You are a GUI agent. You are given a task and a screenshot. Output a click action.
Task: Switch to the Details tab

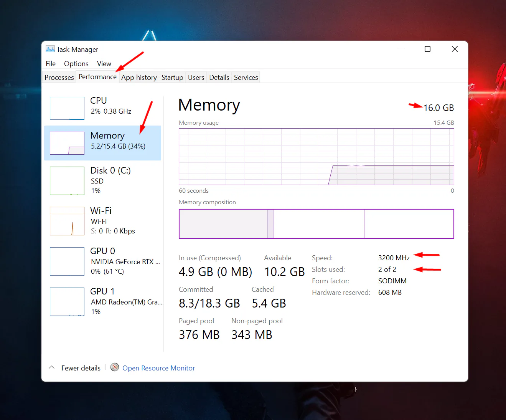pos(219,77)
